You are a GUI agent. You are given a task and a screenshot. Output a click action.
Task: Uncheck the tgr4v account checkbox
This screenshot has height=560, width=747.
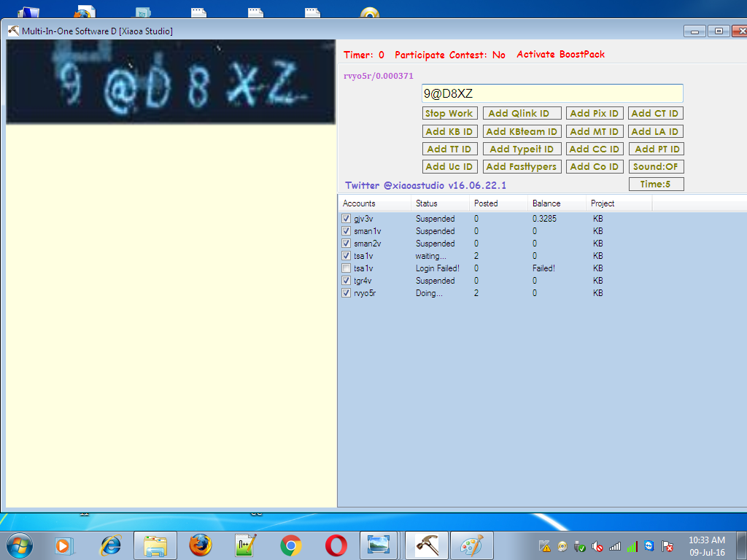347,281
